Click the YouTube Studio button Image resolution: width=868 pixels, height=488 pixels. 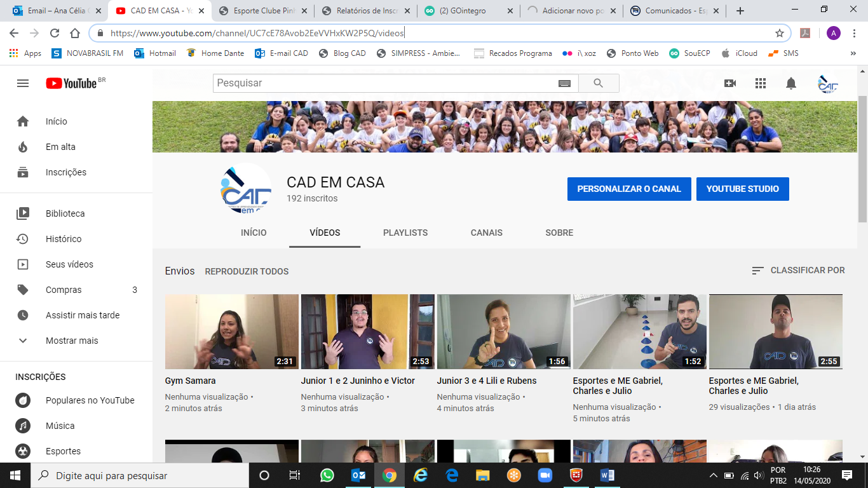pos(742,189)
